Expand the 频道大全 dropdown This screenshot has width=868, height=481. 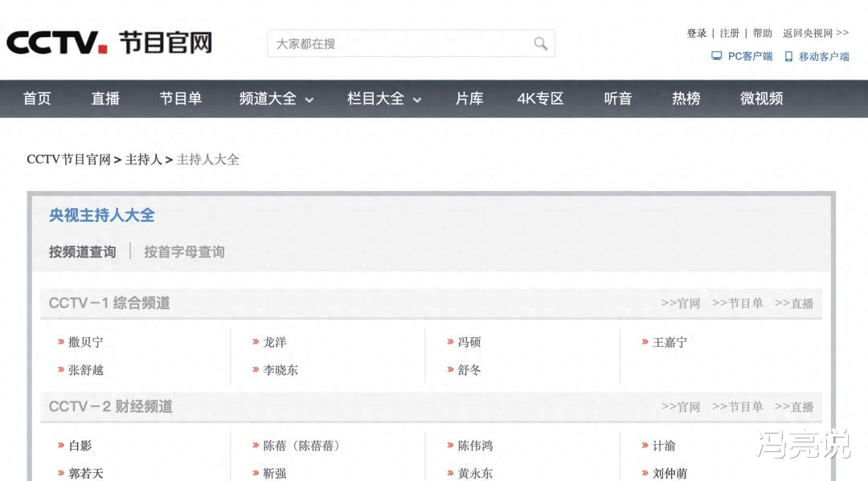[x=276, y=99]
